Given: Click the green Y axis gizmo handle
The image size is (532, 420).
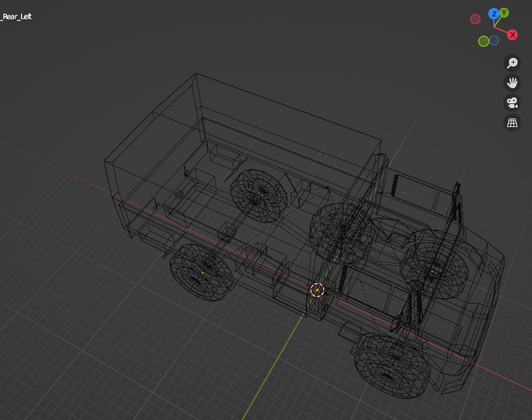Looking at the screenshot, I should (x=504, y=13).
